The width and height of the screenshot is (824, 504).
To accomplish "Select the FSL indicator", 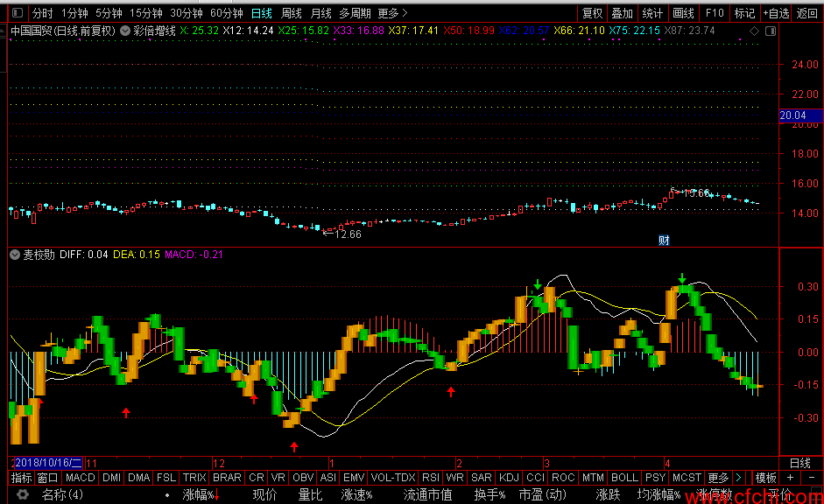I will point(166,478).
